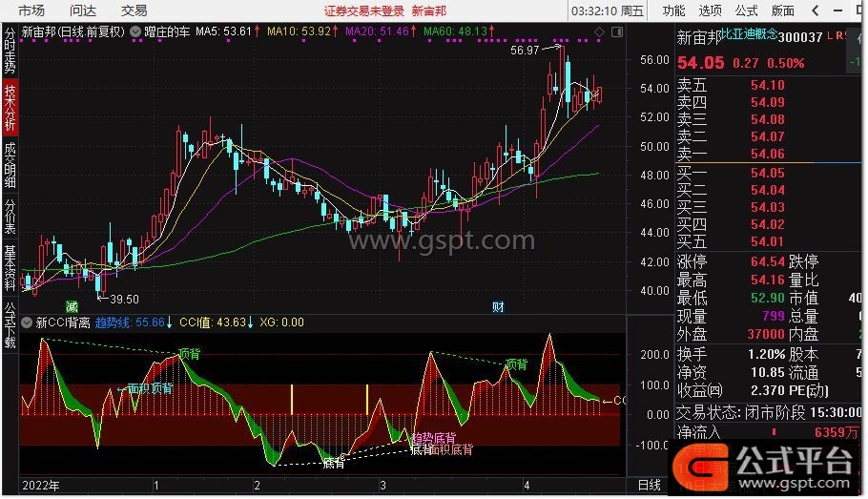The height and width of the screenshot is (499, 868).
Task: Click 最高 value 54.16
Action: coord(768,280)
